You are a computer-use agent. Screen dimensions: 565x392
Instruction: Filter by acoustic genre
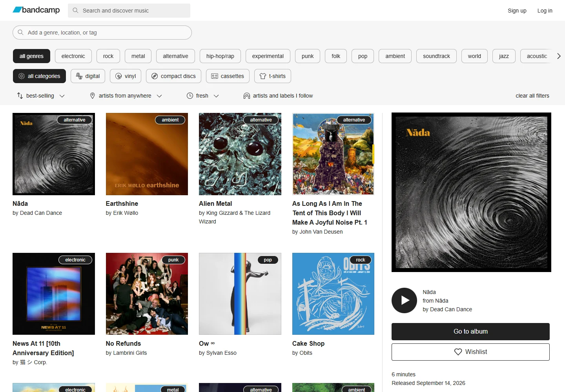click(x=537, y=56)
